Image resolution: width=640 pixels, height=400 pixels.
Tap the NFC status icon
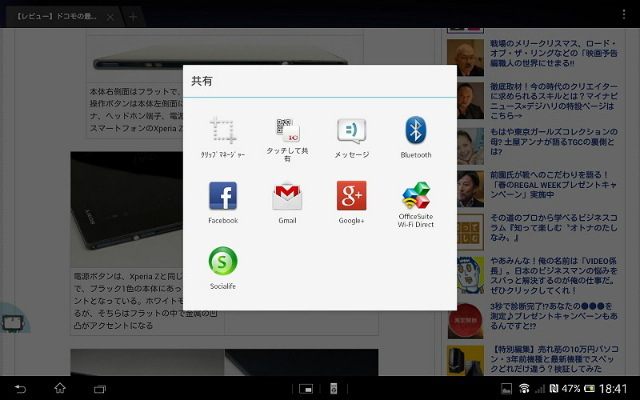click(554, 389)
